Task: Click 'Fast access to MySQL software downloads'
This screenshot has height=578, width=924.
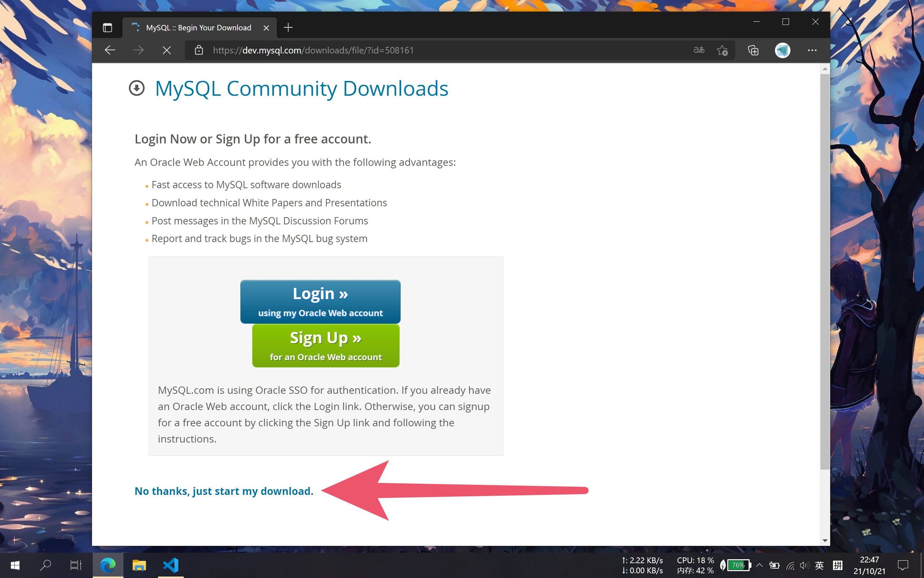Action: (246, 185)
